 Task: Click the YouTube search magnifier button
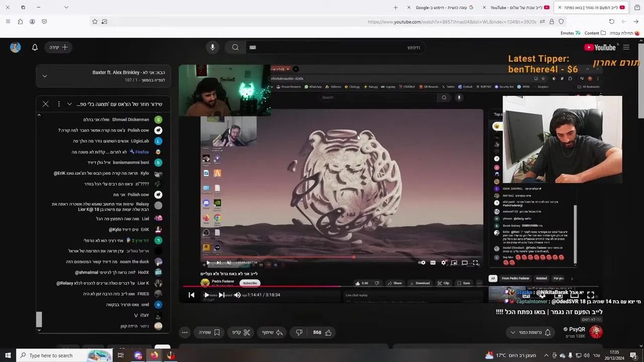click(x=235, y=47)
